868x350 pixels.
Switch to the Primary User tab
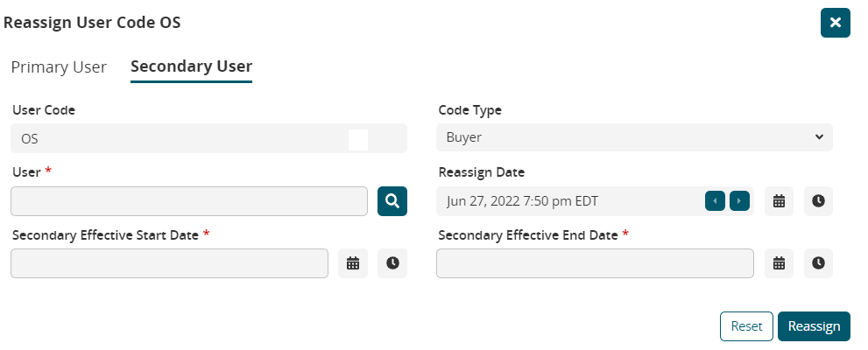tap(59, 67)
